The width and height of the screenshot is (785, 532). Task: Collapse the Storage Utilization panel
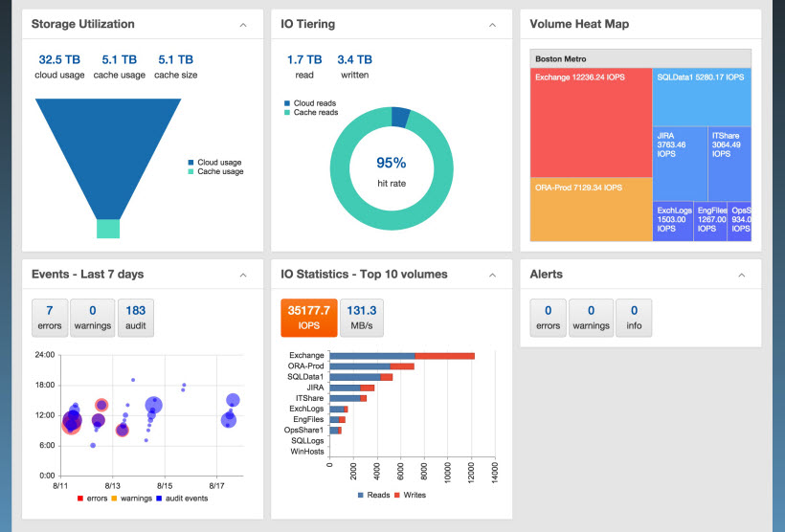coord(243,25)
